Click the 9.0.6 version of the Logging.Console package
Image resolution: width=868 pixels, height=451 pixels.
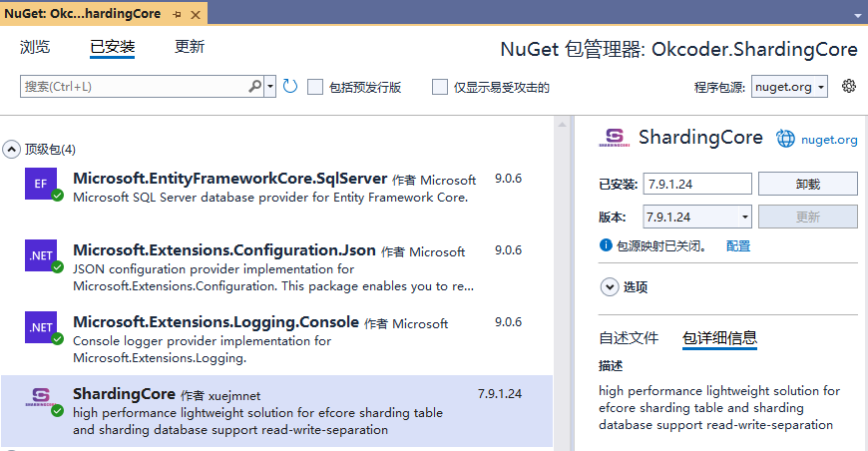tap(508, 322)
